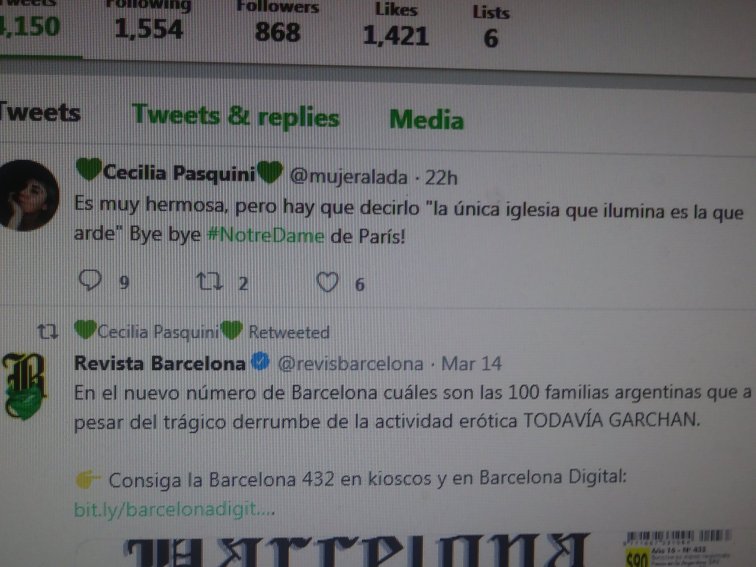
Task: Switch to Tweets & replies tab
Action: 236,116
